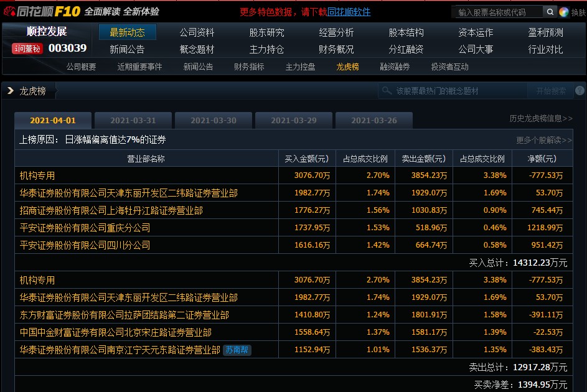Viewport: 587px width, 392px height.
Task: Switch to the 2021-03-29 date tab
Action: (x=294, y=121)
